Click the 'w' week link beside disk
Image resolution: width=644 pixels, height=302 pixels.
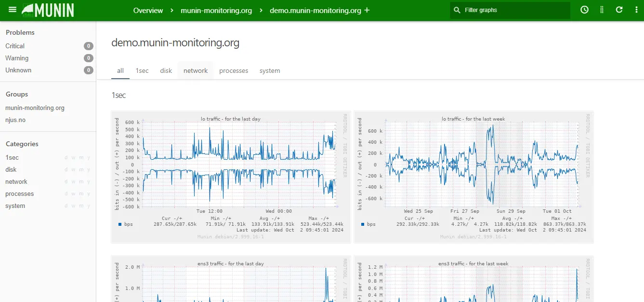click(x=73, y=170)
